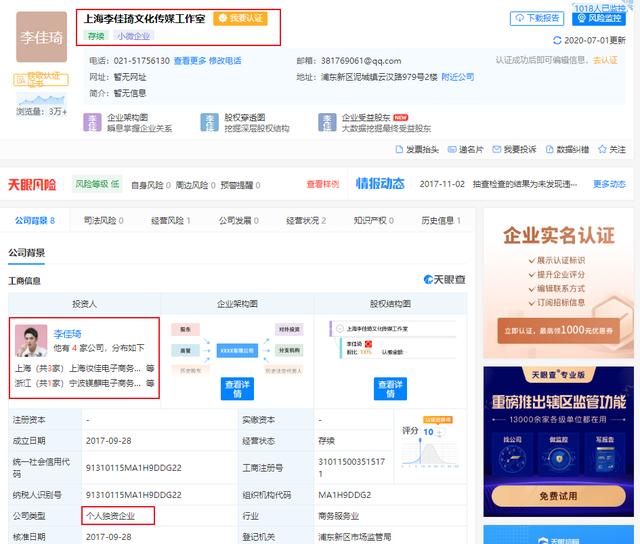Click 预警提醒 0 item
This screenshot has height=544, width=640.
240,185
